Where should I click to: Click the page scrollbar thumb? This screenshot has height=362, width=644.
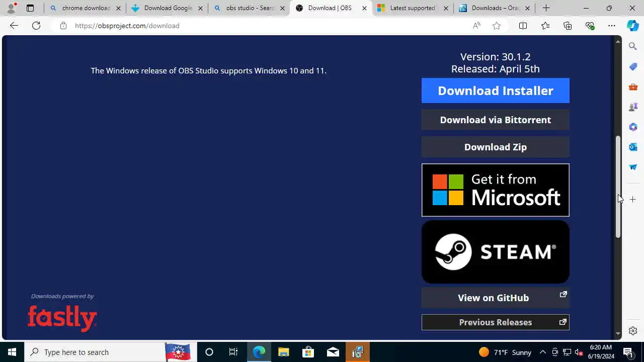618,187
